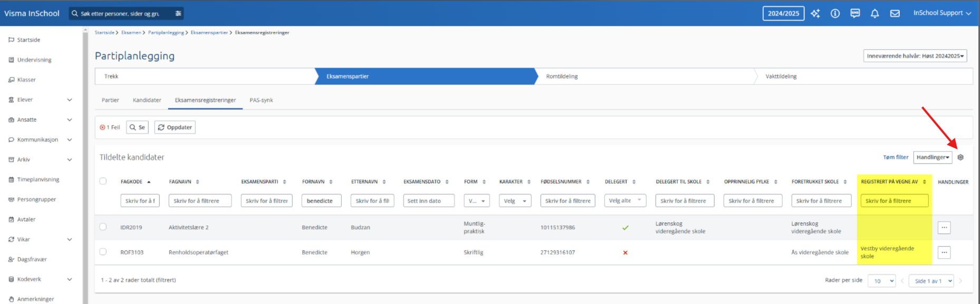
Task: Open row actions for Renholdsoperatørfaget
Action: [944, 252]
